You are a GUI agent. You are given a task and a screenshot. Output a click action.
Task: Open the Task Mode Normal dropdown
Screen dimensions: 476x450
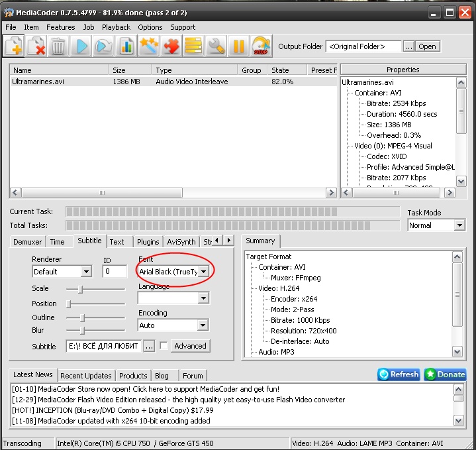(x=436, y=225)
